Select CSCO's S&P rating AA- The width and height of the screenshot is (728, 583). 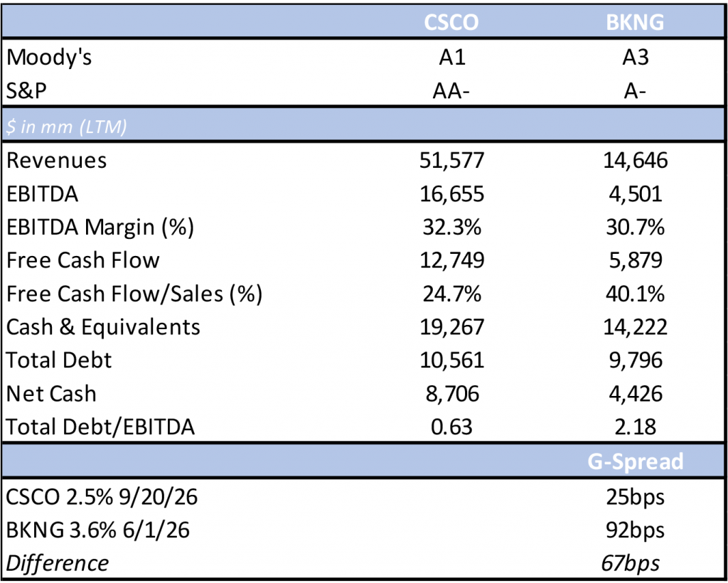(x=451, y=92)
